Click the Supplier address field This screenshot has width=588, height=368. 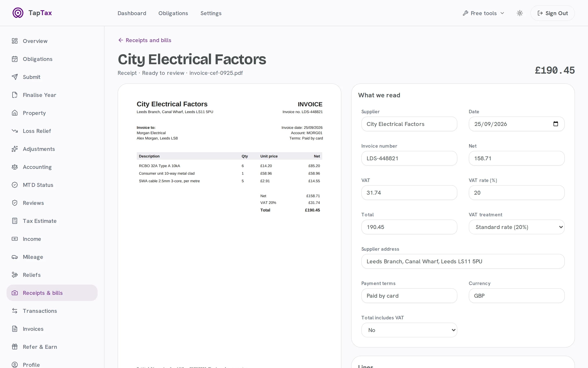[463, 261]
